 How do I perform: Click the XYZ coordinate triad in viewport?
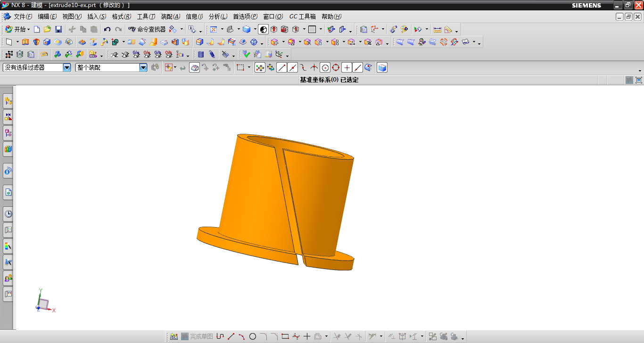(x=45, y=302)
